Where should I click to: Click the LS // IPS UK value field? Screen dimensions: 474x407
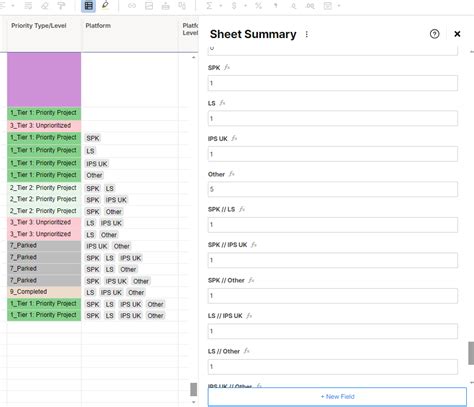(333, 331)
